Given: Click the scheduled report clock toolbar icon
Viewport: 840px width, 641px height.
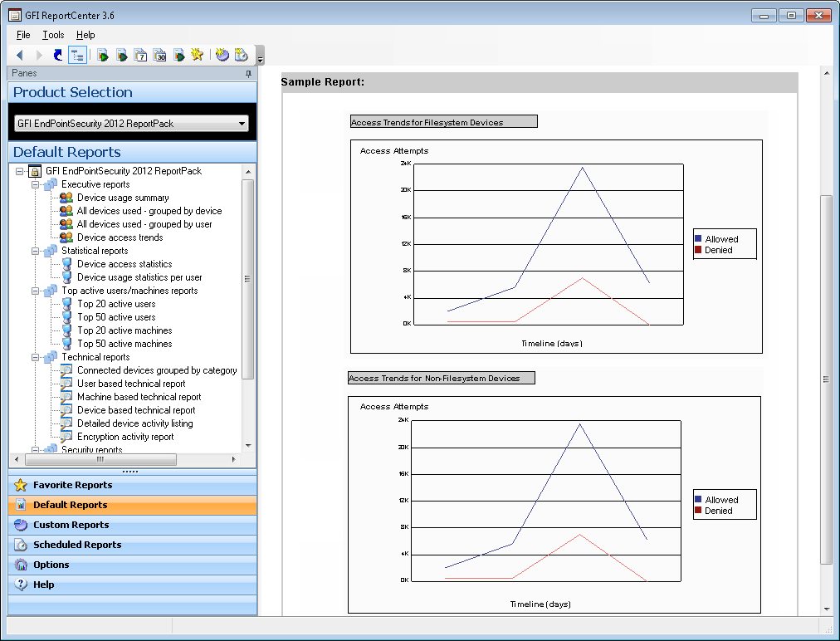Looking at the screenshot, I should coord(242,55).
